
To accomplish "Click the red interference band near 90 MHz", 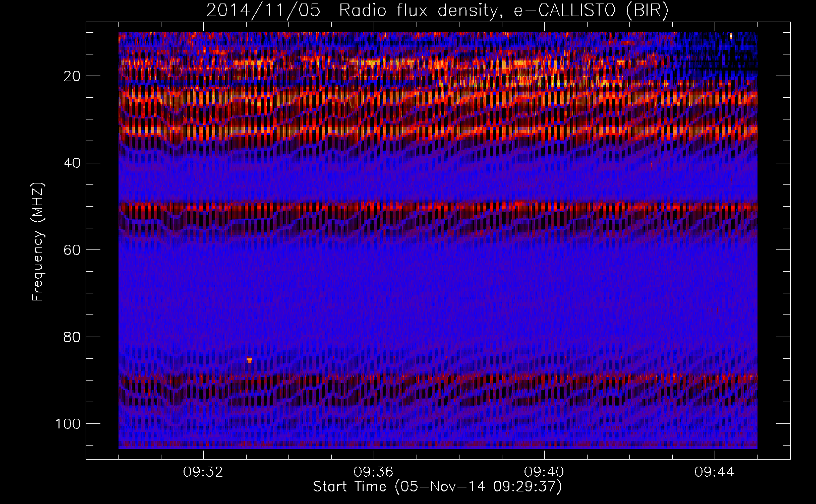I will 438,377.
